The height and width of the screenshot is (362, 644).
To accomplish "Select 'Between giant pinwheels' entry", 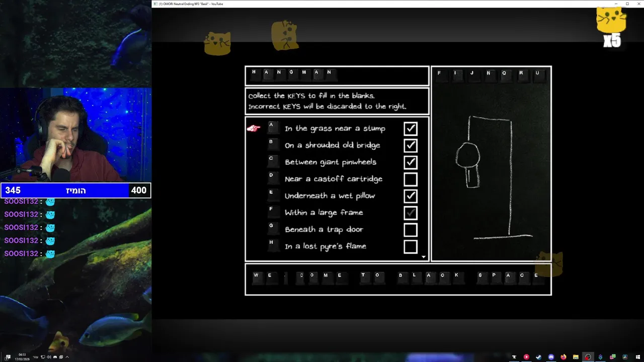I will pyautogui.click(x=331, y=162).
